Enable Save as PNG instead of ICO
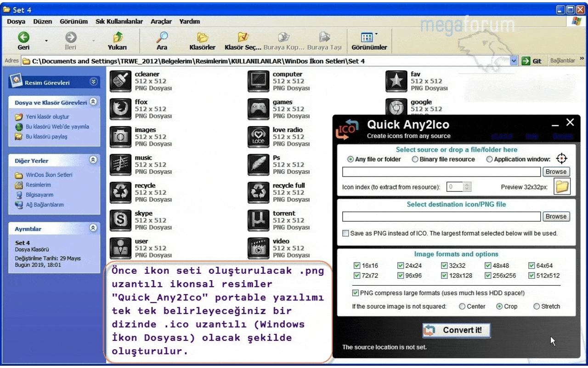The width and height of the screenshot is (588, 368). (x=345, y=233)
